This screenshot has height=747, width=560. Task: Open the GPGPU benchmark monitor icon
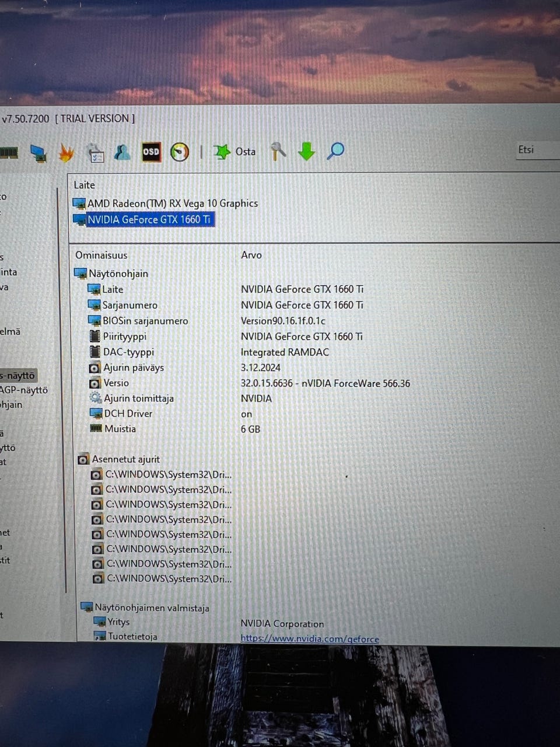coord(38,153)
